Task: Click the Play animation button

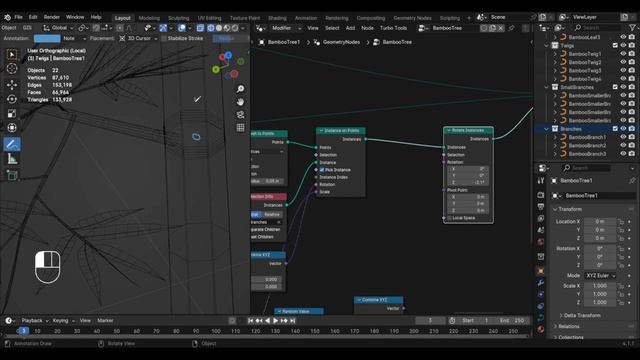Action: tap(276, 321)
